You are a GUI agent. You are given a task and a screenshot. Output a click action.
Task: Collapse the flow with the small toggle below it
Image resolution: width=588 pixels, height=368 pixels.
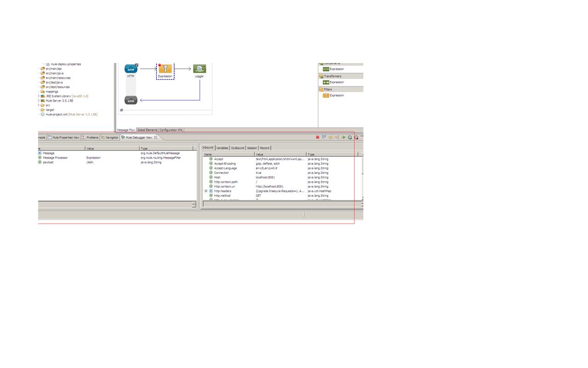click(x=121, y=110)
